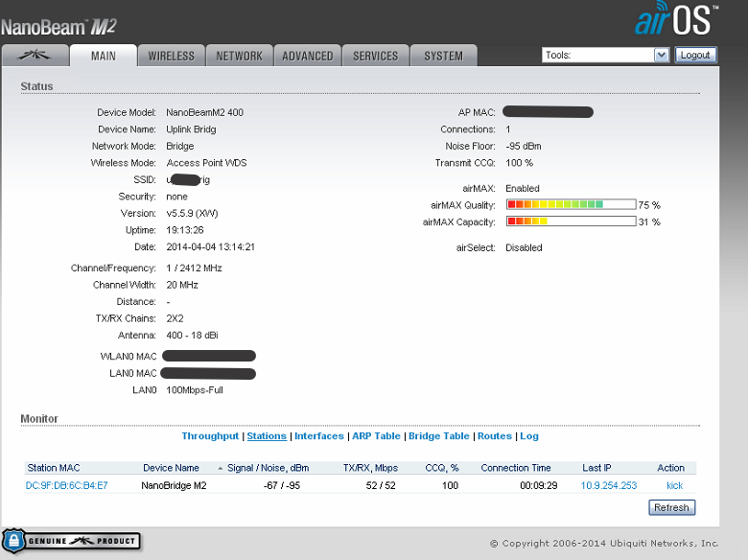Click the airMAX Quality bar
This screenshot has height=560, width=748.
pyautogui.click(x=571, y=204)
